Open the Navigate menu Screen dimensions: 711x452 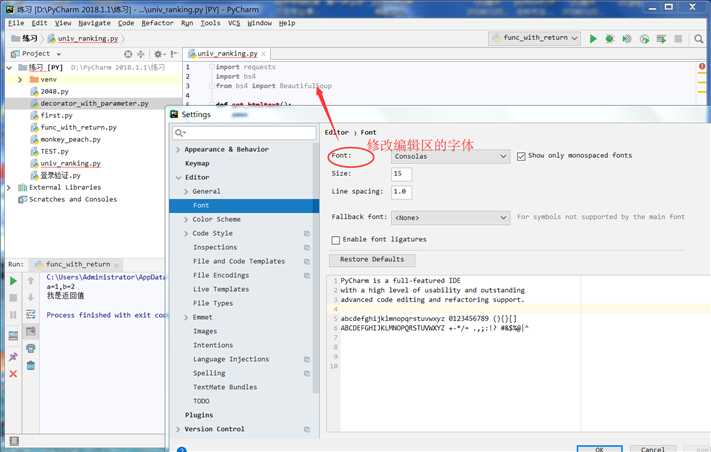94,23
